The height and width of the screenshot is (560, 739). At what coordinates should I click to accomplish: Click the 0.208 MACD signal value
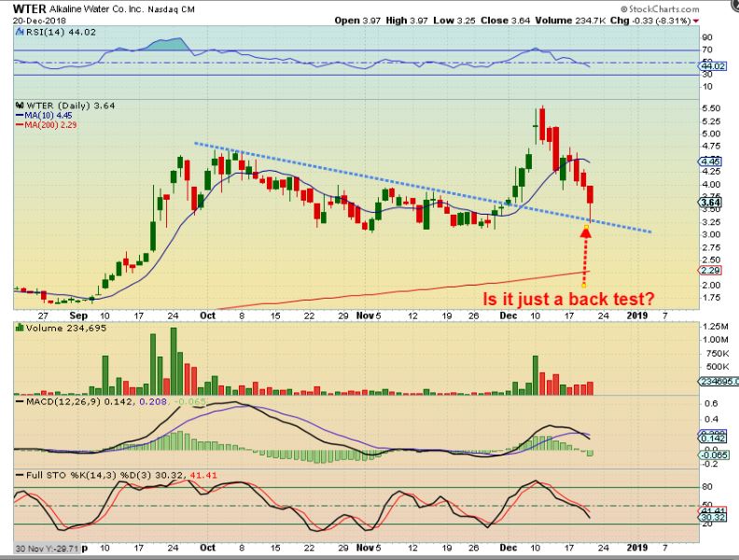[x=153, y=401]
